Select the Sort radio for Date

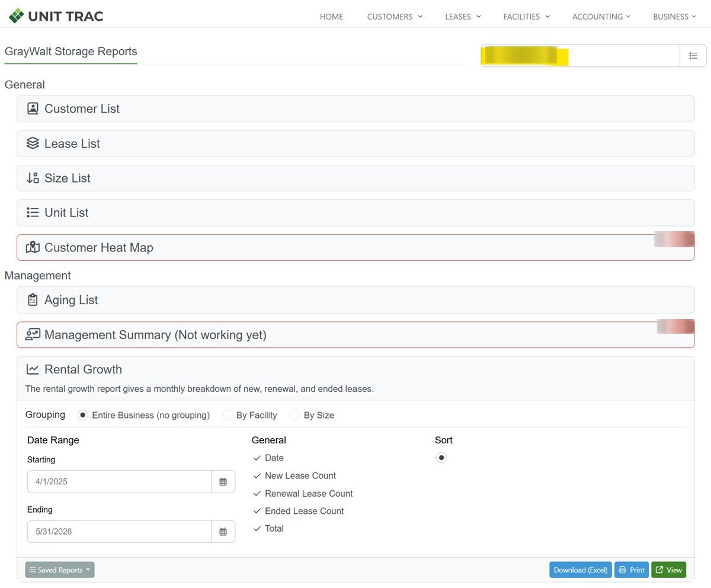click(441, 458)
